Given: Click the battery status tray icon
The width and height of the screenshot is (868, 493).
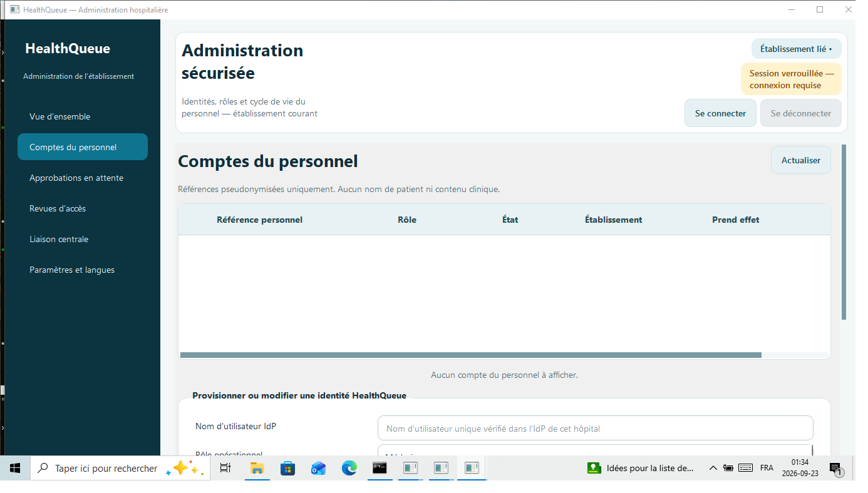Looking at the screenshot, I should (728, 468).
